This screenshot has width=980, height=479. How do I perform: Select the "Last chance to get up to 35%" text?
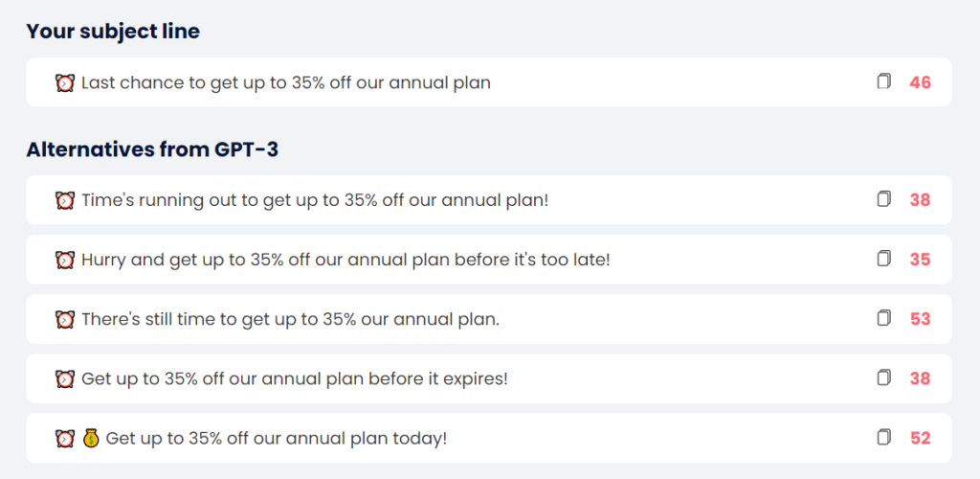285,83
